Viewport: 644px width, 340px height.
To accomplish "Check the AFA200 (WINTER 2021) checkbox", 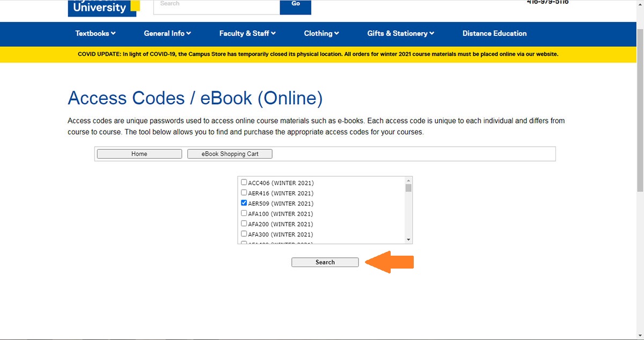I will [x=244, y=223].
